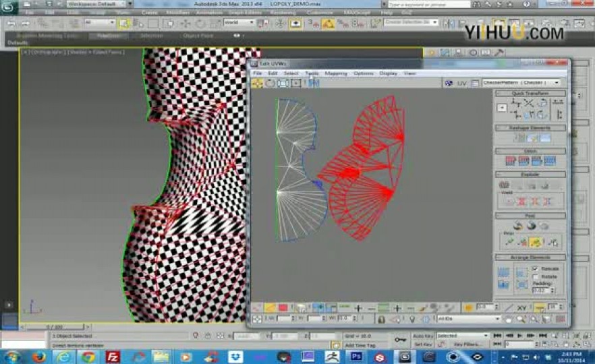595x364 pixels.
Task: Click the search keyword field in title bar
Action: [x=429, y=5]
